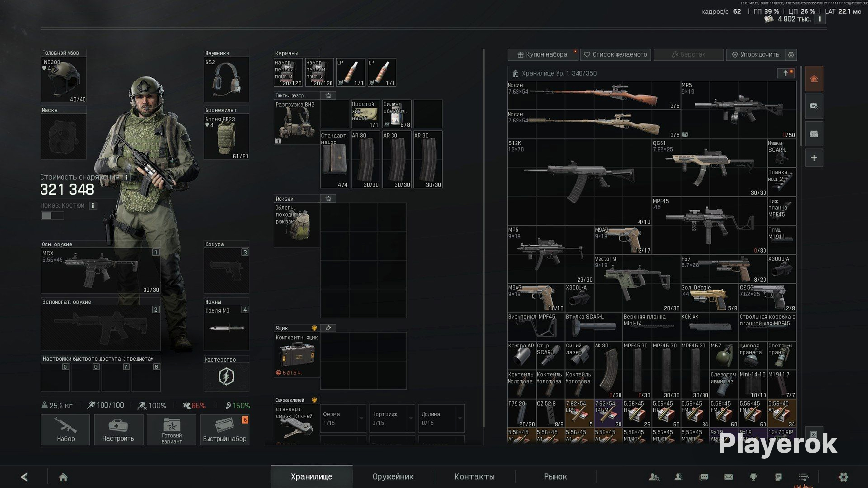Select the Простой хир. набор in rig

tap(365, 114)
